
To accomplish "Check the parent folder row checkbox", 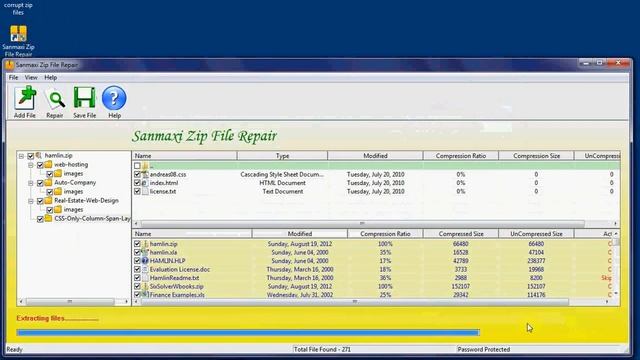I will (137, 166).
